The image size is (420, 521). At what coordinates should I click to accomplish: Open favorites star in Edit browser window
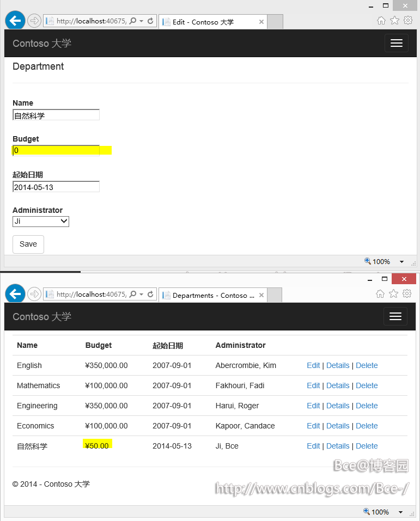[394, 21]
